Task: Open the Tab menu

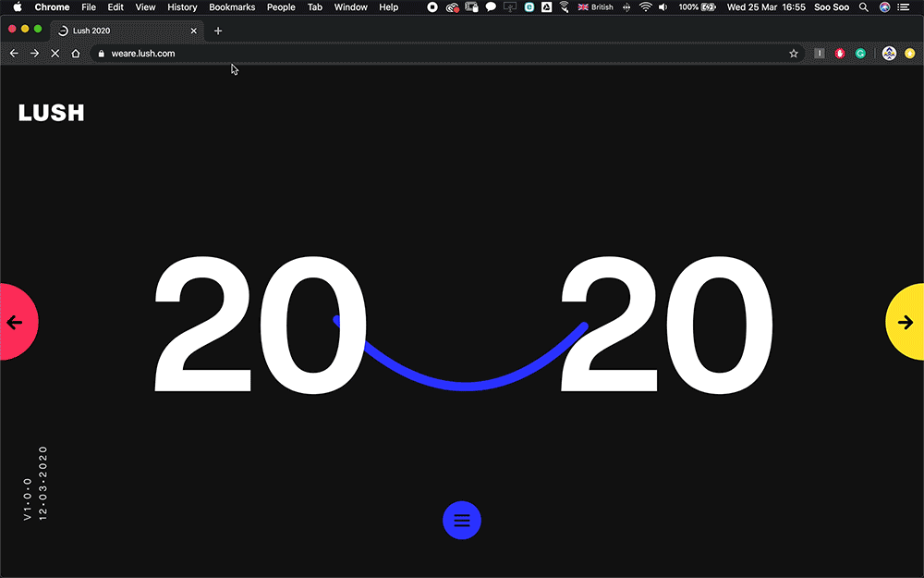Action: pyautogui.click(x=315, y=7)
